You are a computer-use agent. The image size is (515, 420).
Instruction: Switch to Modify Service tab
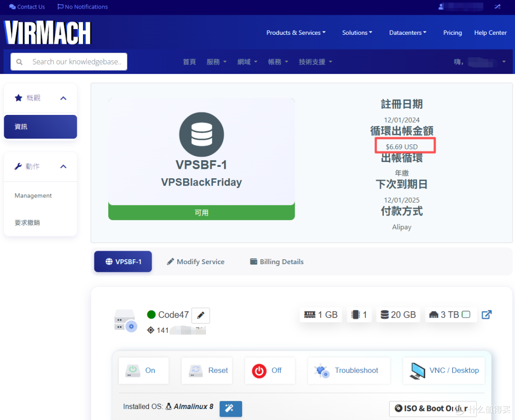196,262
